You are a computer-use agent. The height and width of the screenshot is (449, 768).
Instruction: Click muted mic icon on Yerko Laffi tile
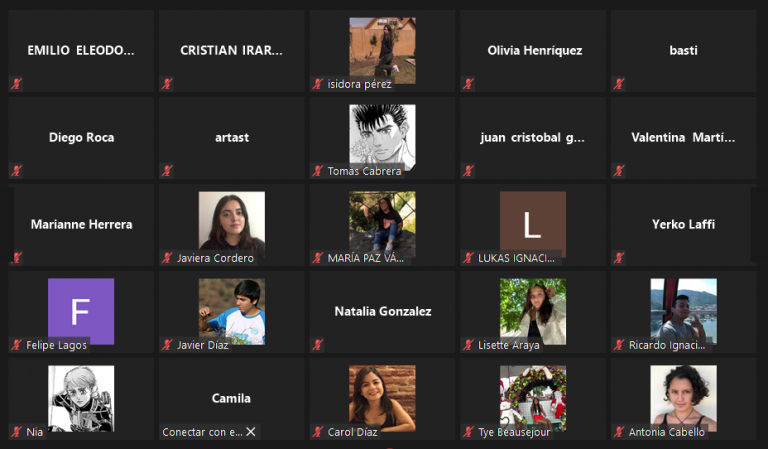tap(619, 258)
